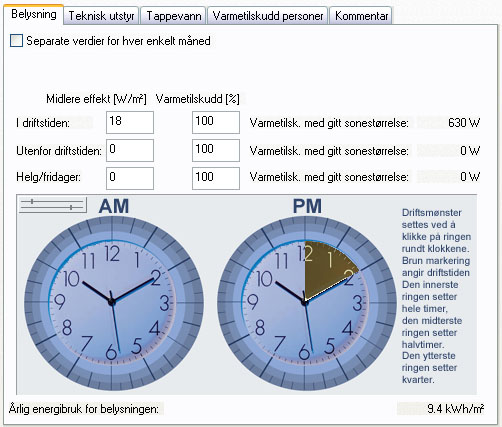Click the number 4 on the PM clock
This screenshot has height=427, width=502.
coord(348,328)
